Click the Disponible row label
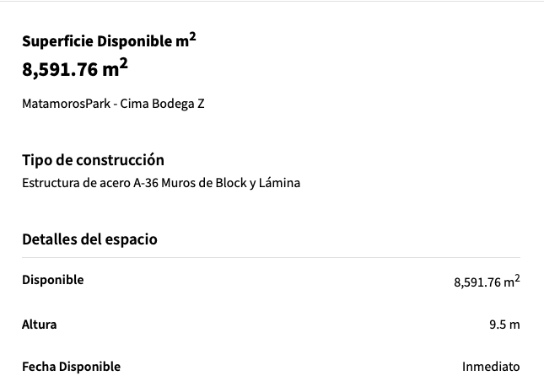544x392 pixels. pyautogui.click(x=53, y=280)
